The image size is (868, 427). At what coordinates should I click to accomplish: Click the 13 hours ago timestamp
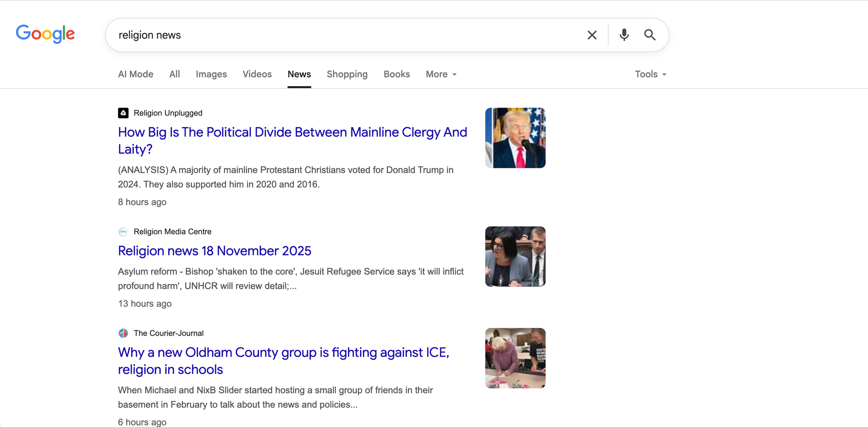tap(145, 304)
